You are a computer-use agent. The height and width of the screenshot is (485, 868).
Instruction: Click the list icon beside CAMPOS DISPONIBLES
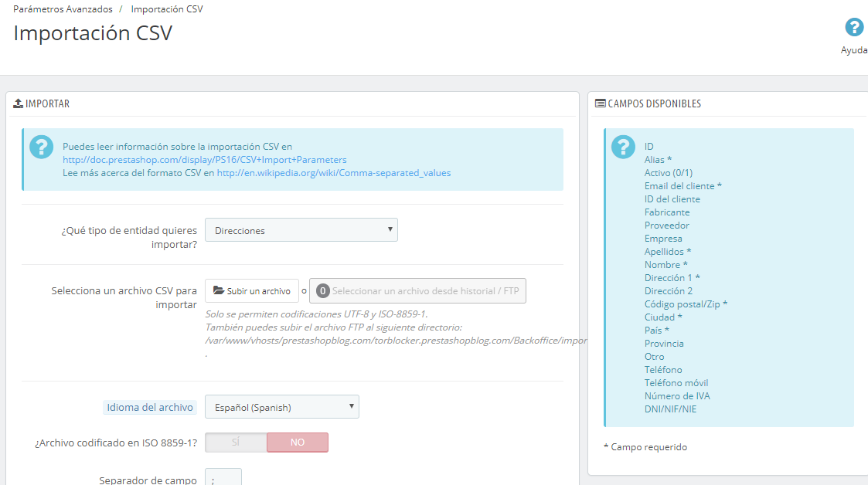pos(600,103)
